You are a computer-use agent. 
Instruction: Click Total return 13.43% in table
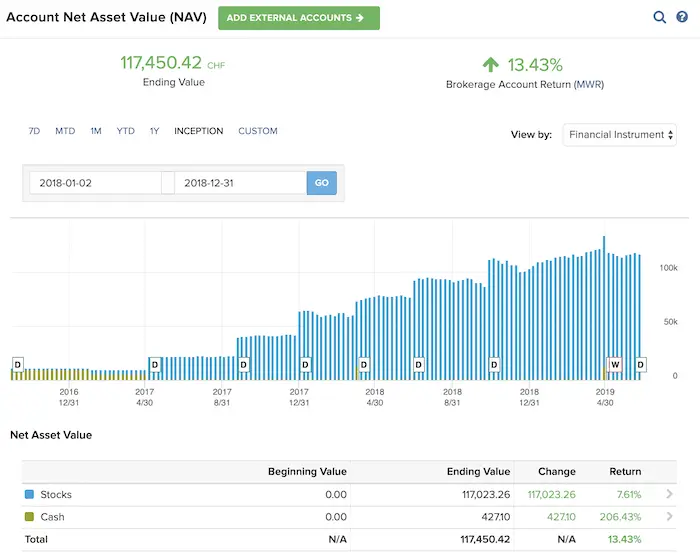point(624,539)
